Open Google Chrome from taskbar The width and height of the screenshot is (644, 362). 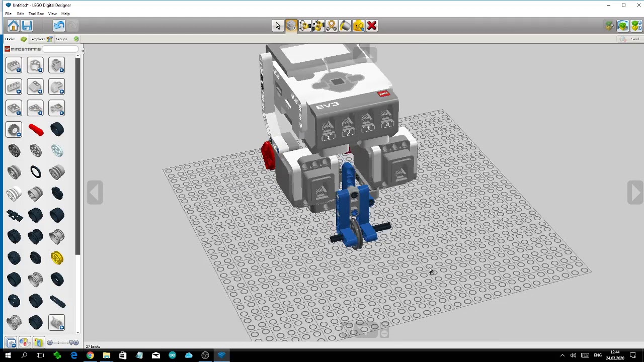[x=90, y=356]
